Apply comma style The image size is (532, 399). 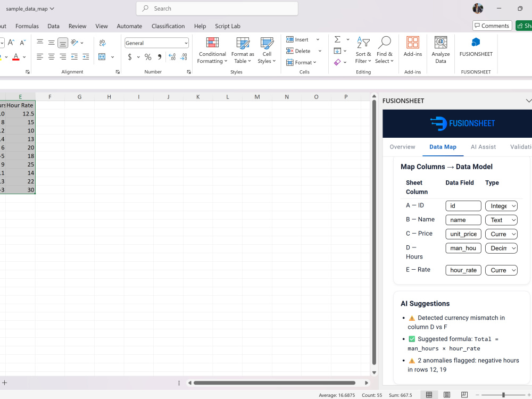click(159, 57)
